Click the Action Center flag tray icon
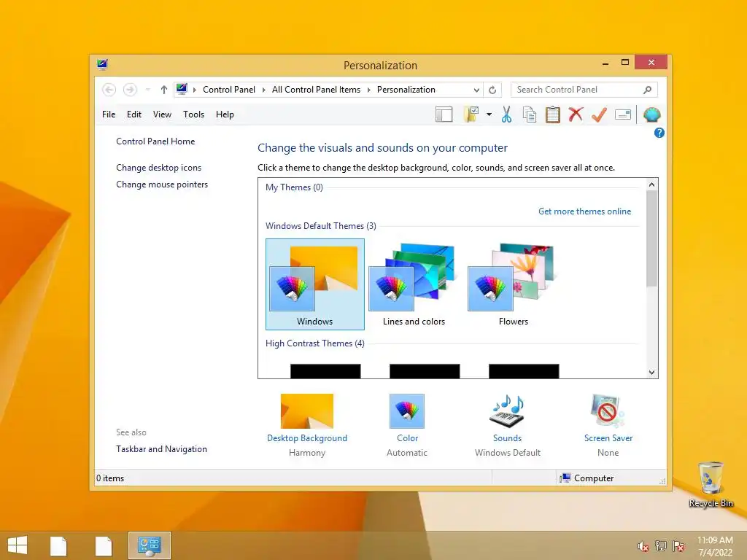 (x=678, y=546)
